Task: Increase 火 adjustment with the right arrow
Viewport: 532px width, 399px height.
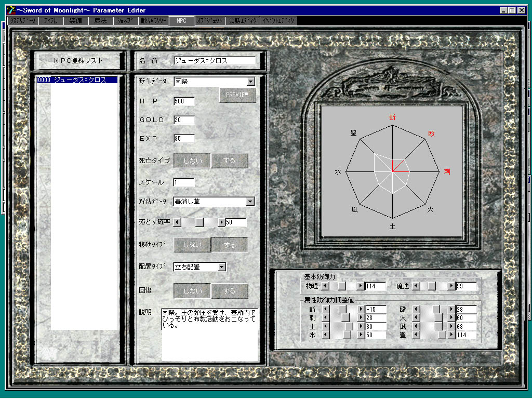Action: [x=451, y=318]
